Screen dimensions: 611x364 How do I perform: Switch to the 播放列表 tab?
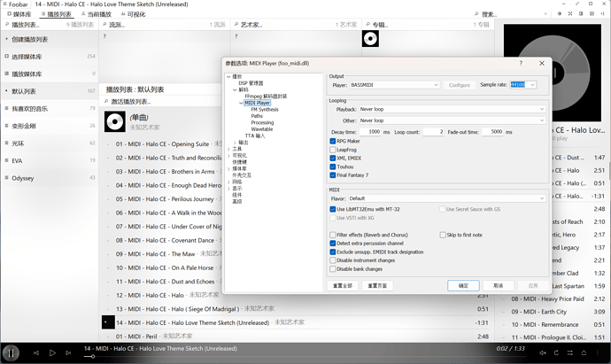pos(57,14)
